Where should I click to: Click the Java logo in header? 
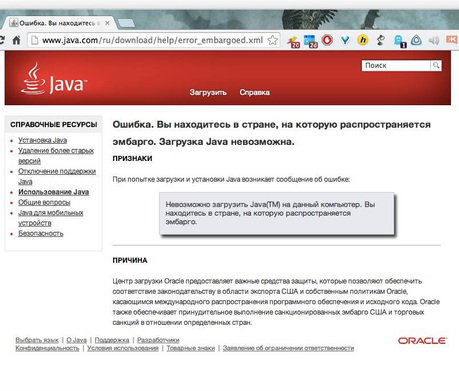point(54,79)
